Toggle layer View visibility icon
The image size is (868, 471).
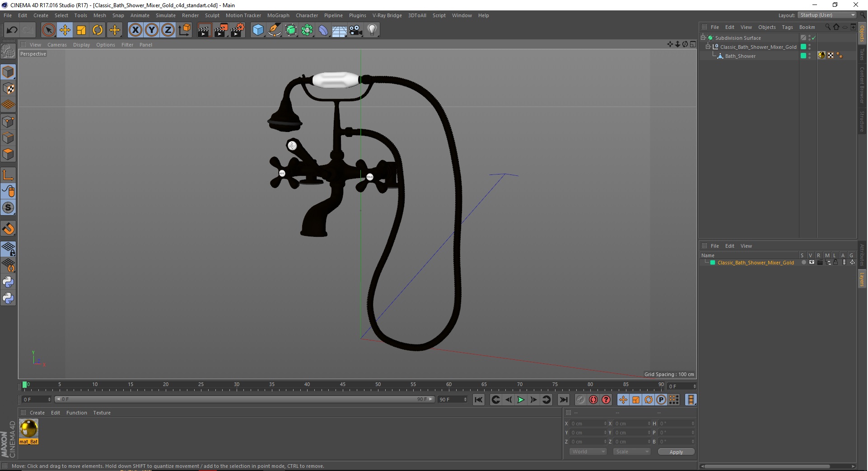(812, 263)
